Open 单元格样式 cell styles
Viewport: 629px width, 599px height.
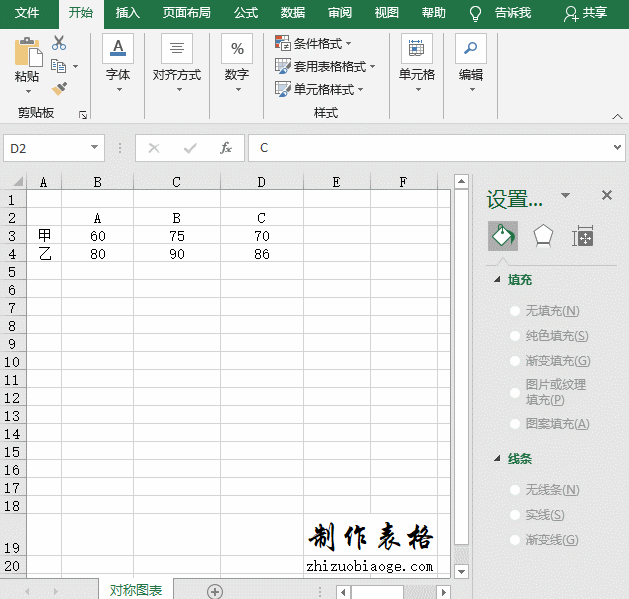click(319, 89)
